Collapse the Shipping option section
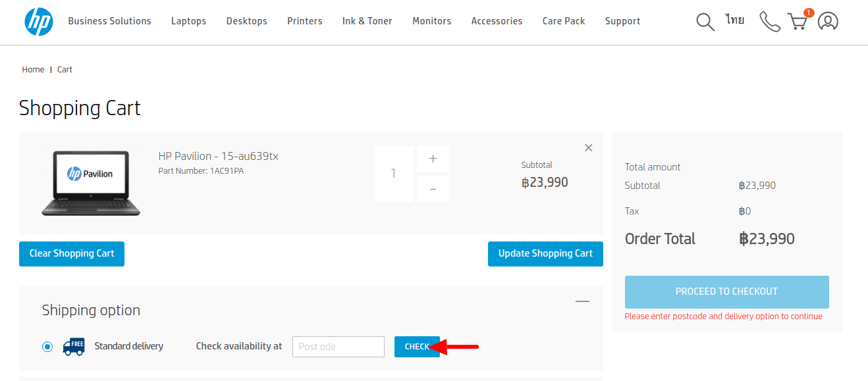868x381 pixels. (x=582, y=301)
